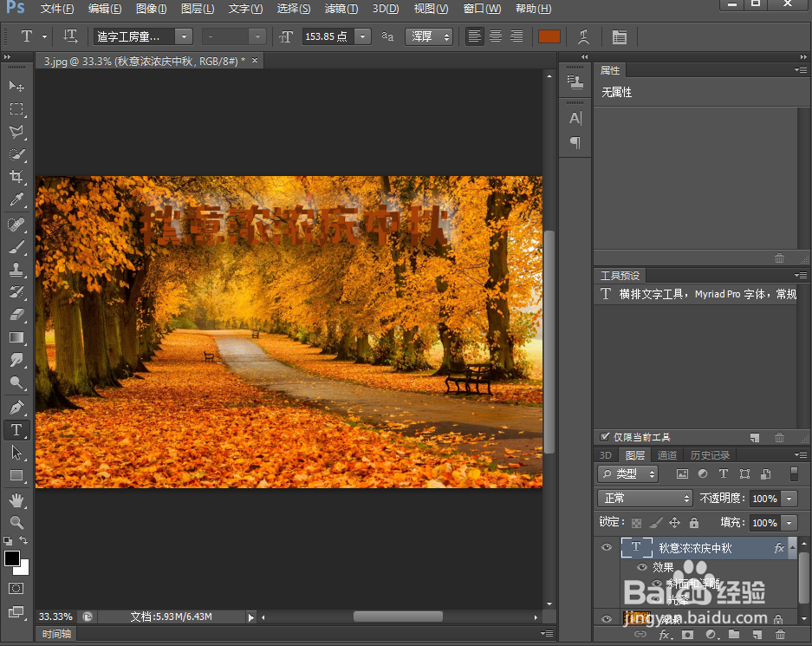This screenshot has height=646, width=812.
Task: Select the Zoom tool
Action: tap(16, 522)
